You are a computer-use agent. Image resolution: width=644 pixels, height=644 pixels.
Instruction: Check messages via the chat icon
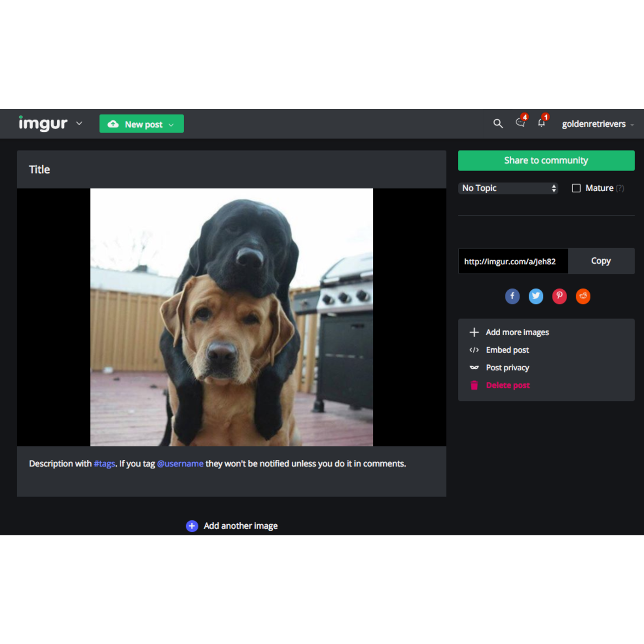[x=520, y=124]
